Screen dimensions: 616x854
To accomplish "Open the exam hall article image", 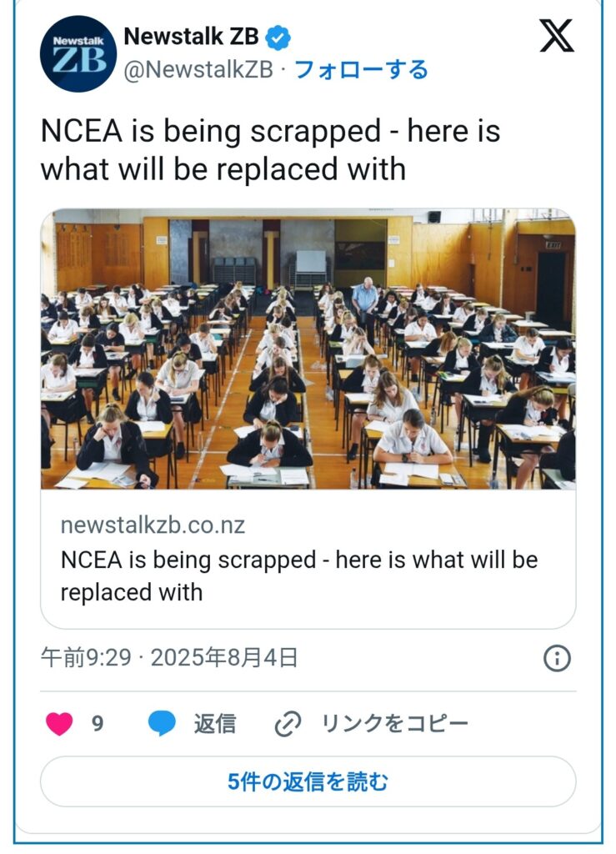I will point(308,349).
